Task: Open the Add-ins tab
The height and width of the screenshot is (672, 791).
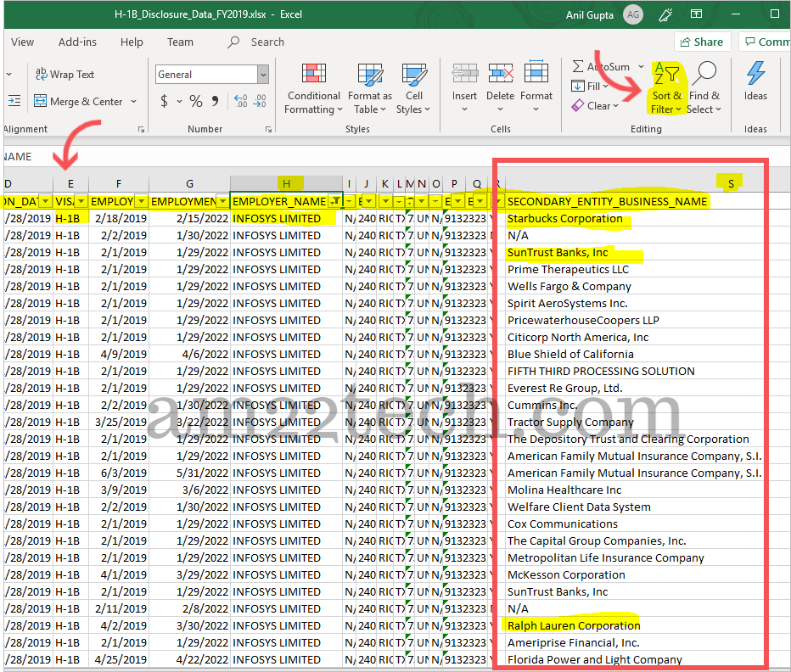Action: pos(77,42)
